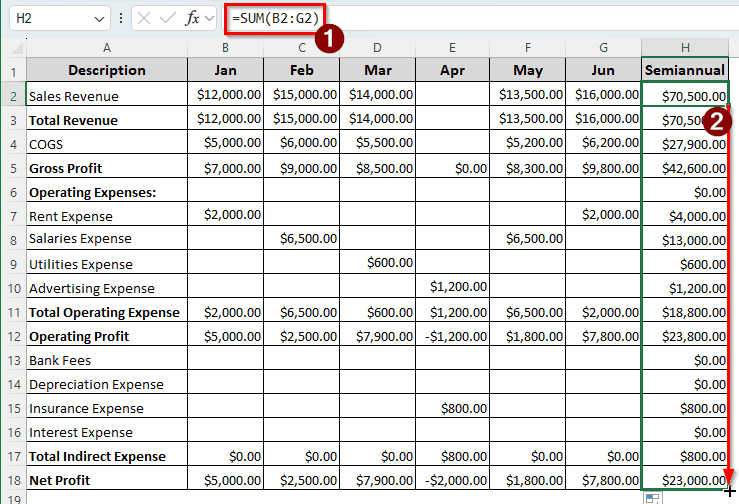Select the Advertising Expense label cell
Viewport: 739px width, 504px height.
[107, 286]
